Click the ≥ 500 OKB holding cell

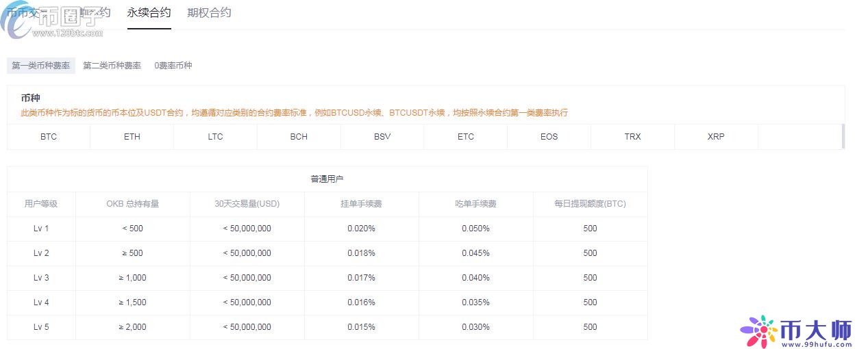133,253
